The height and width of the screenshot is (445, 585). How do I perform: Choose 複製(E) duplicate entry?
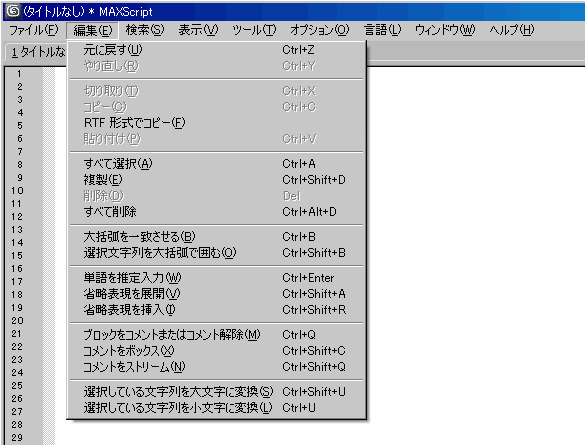click(x=216, y=180)
